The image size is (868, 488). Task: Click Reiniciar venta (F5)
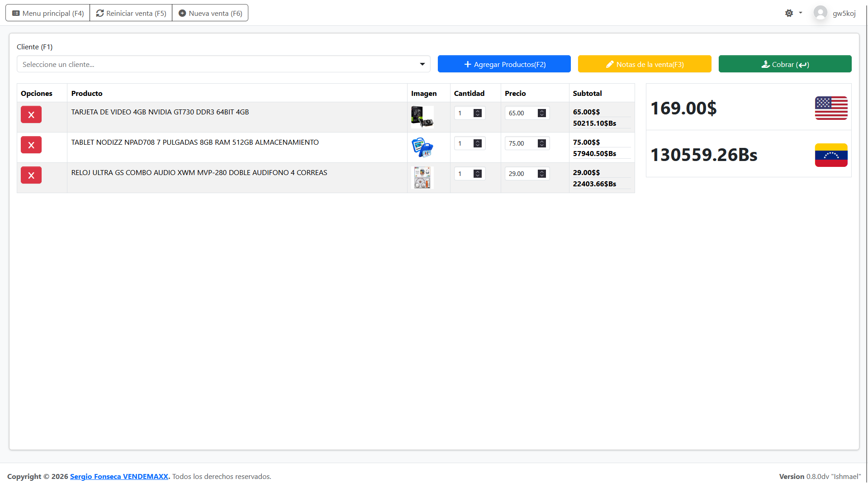(x=131, y=13)
